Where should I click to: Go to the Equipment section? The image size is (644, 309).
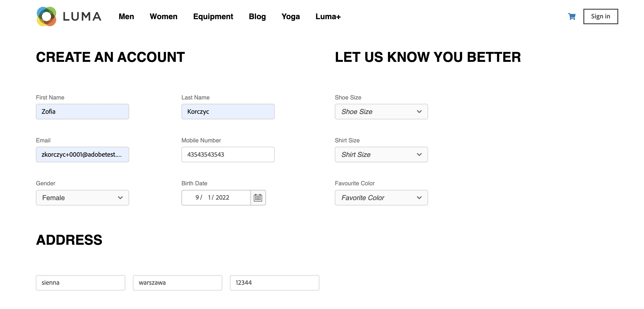coord(213,16)
